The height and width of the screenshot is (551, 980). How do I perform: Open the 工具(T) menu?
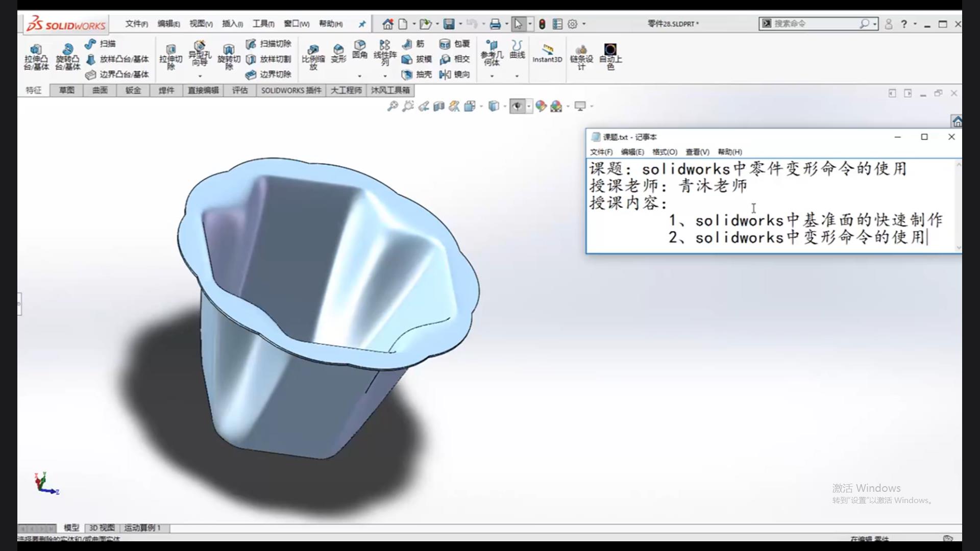[x=263, y=24]
